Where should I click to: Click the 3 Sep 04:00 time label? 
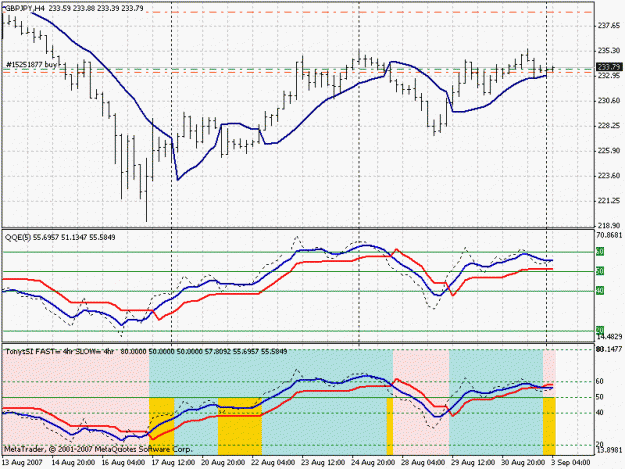pos(570,463)
